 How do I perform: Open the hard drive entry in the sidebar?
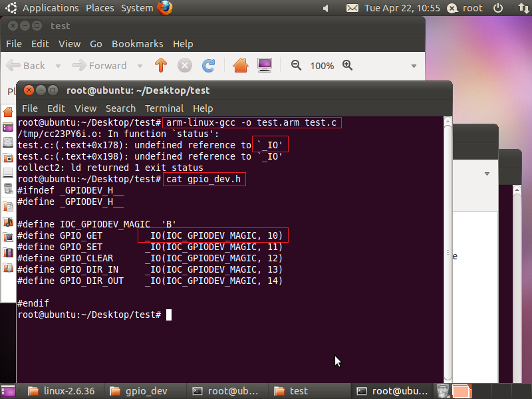pyautogui.click(x=8, y=142)
